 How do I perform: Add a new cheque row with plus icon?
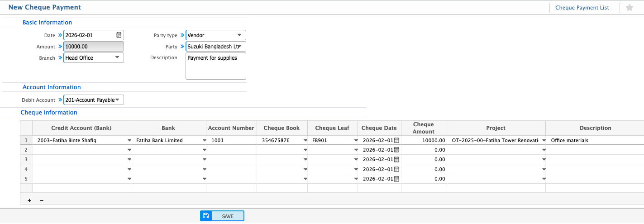click(29, 200)
